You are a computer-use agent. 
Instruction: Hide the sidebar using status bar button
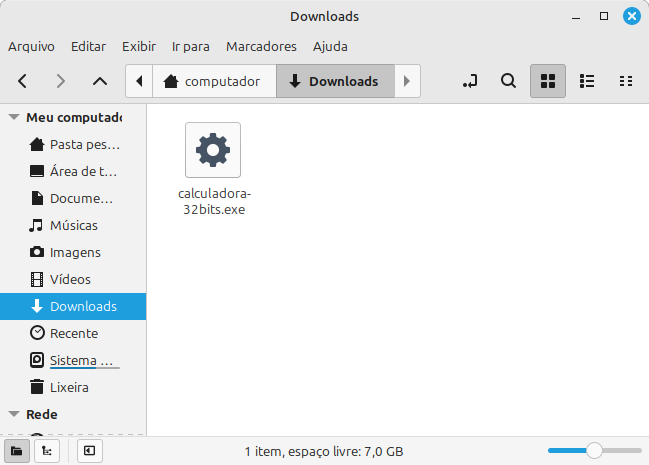(89, 451)
